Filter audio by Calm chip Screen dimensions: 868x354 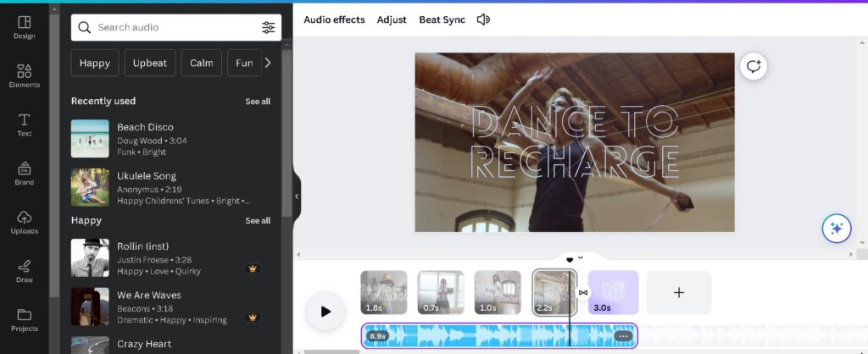(202, 63)
